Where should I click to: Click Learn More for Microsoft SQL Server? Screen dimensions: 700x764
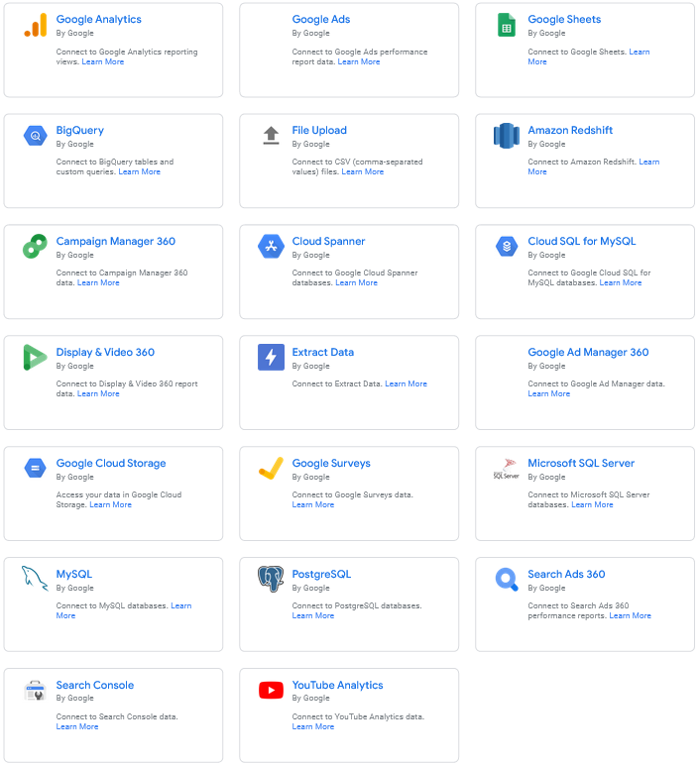point(592,505)
